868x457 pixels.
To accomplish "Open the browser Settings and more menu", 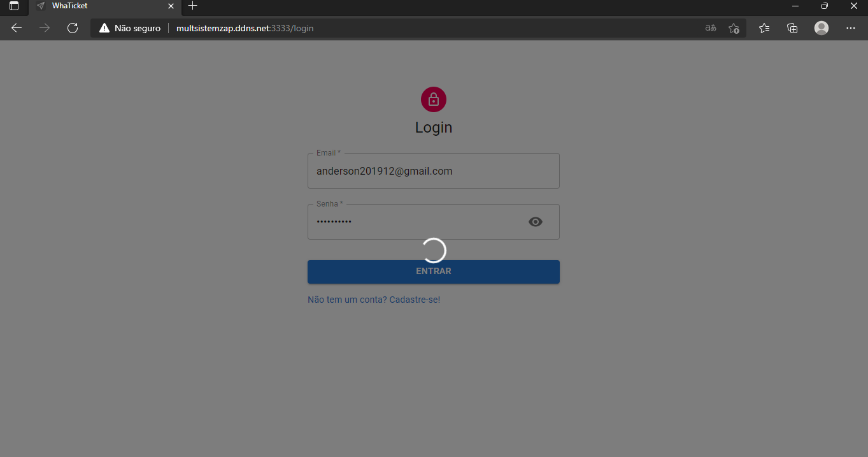I will (x=851, y=28).
